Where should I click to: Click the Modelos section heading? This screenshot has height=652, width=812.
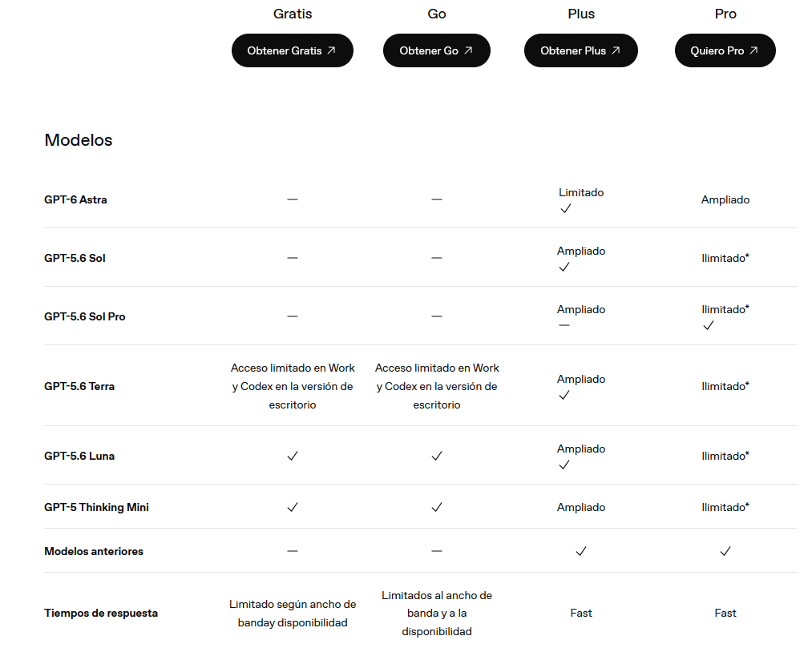click(79, 140)
